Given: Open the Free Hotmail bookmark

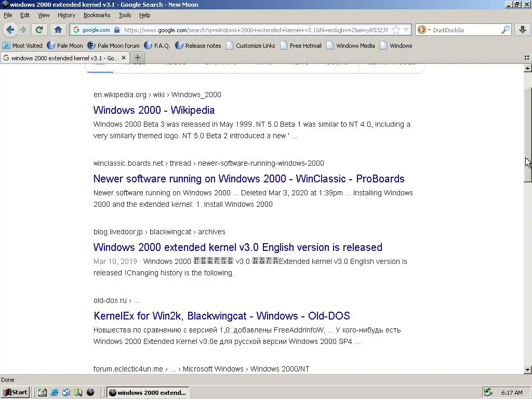Looking at the screenshot, I should pos(301,46).
